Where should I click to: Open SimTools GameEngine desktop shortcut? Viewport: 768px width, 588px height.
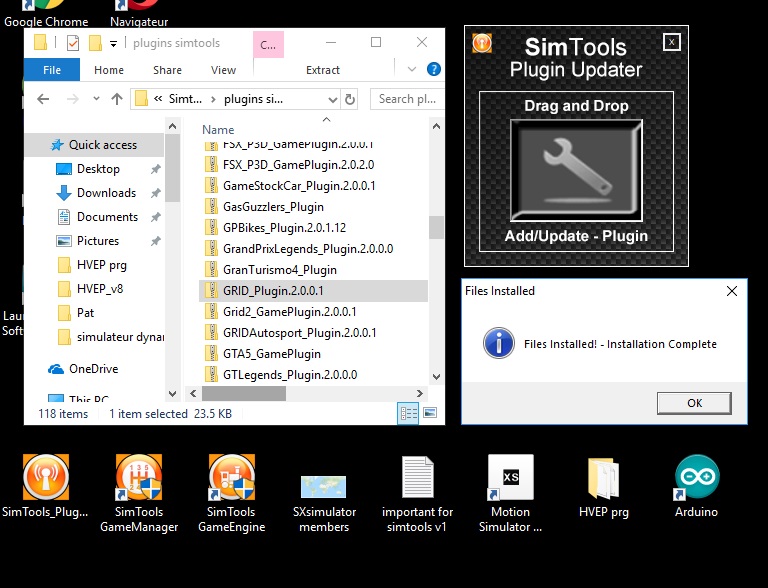(x=232, y=493)
